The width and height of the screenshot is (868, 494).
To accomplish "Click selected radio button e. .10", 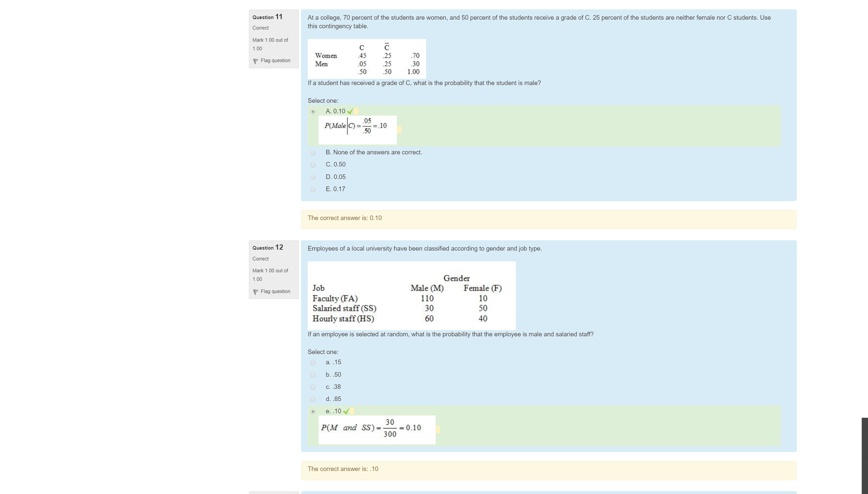I will coord(313,412).
